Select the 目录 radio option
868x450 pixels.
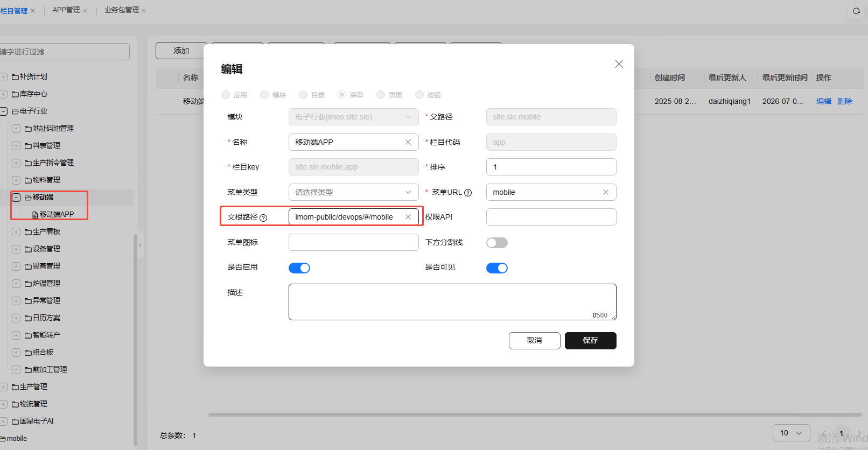coord(303,95)
